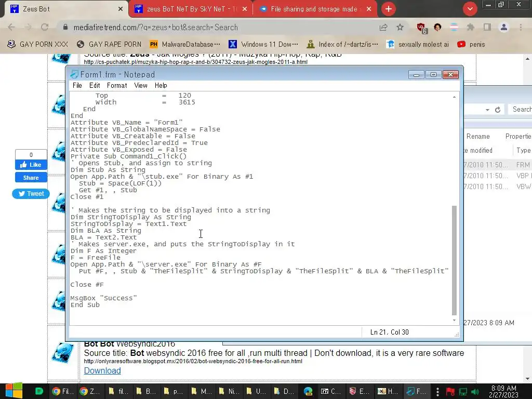Close the File sharing and storage tab
This screenshot has height=399, width=532.
click(369, 9)
